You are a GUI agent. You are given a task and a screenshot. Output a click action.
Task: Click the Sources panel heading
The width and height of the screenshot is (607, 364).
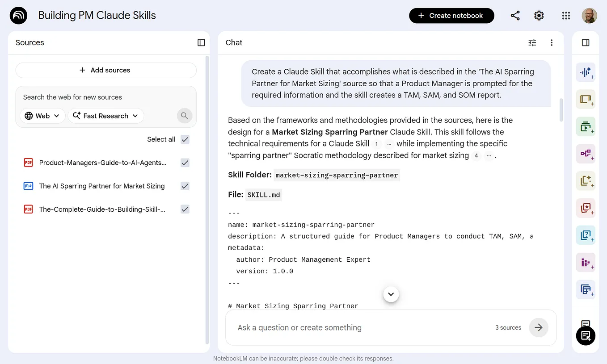[30, 42]
